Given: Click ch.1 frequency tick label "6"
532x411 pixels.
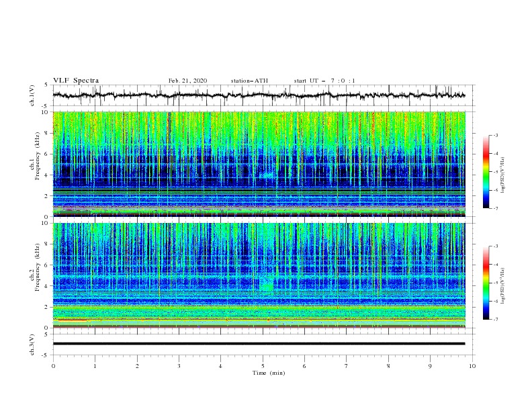Looking at the screenshot, I should (x=46, y=154).
